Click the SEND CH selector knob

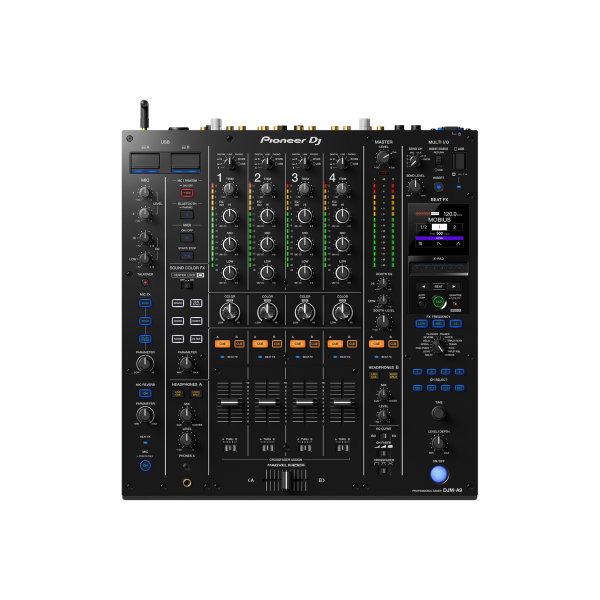tap(415, 161)
